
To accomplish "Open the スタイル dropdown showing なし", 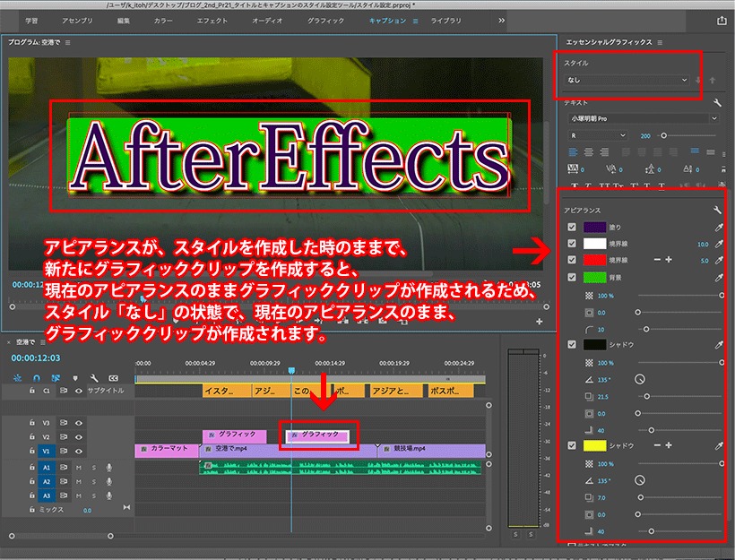I will click(627, 80).
